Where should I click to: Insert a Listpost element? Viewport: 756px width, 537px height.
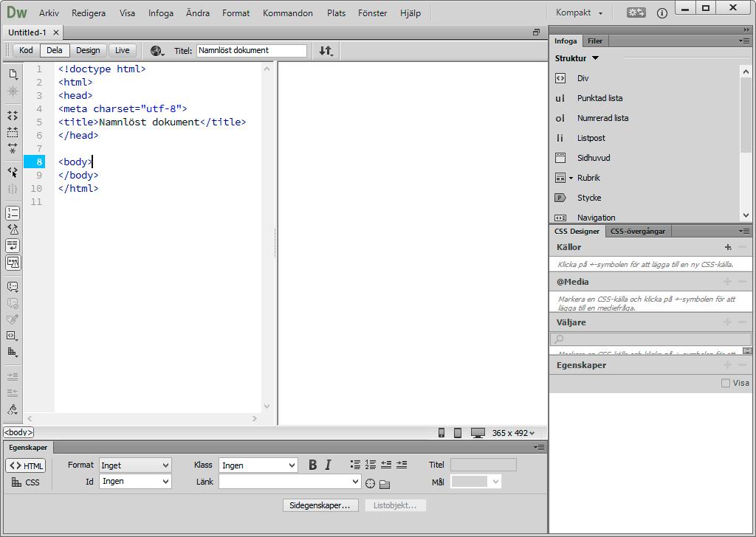tap(591, 138)
